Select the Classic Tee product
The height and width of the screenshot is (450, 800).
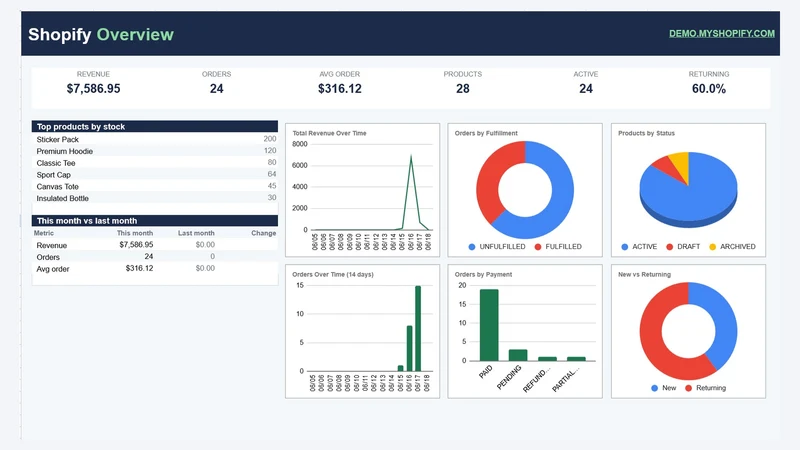pyautogui.click(x=56, y=163)
